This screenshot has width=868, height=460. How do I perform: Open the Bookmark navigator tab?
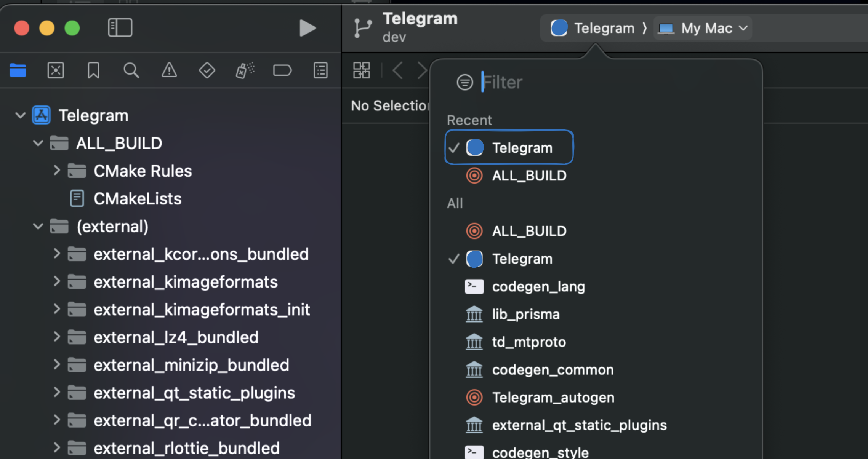point(93,70)
